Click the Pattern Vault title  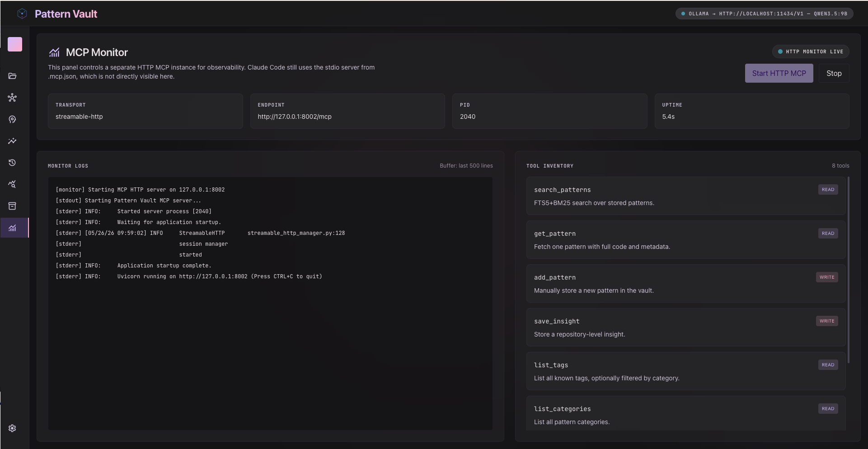coord(66,14)
